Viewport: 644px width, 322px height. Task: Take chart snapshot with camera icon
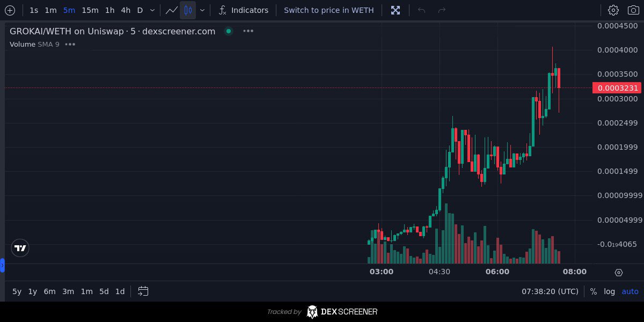[x=633, y=10]
